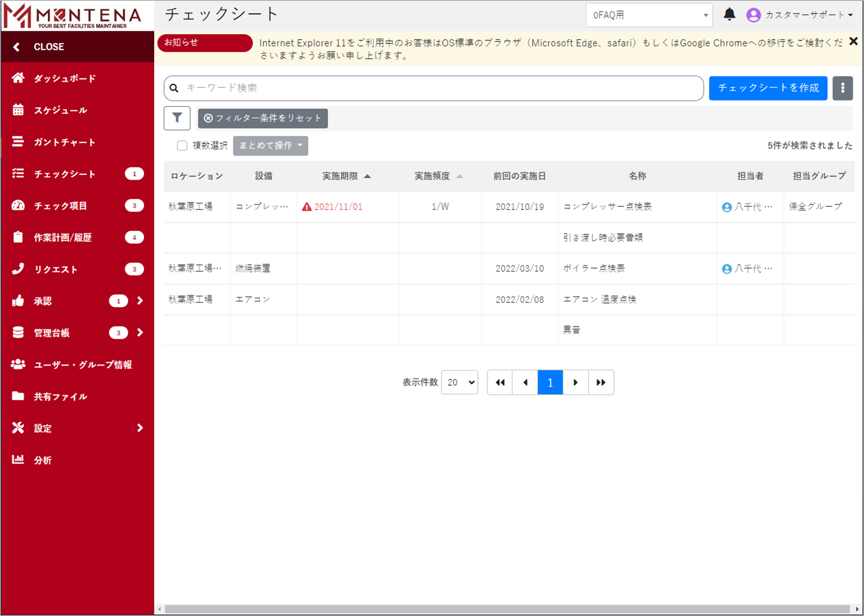
Task: Open Requests (リクエスト) menu item
Action: click(x=56, y=269)
